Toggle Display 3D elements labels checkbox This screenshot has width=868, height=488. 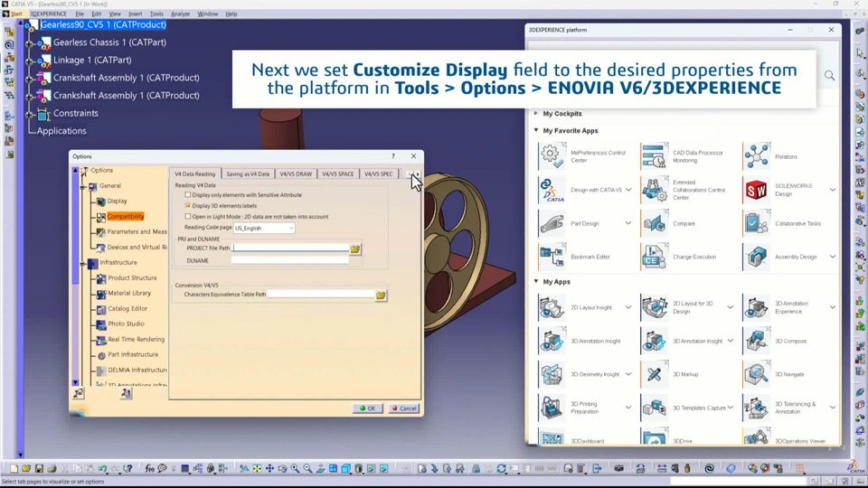[x=188, y=205]
